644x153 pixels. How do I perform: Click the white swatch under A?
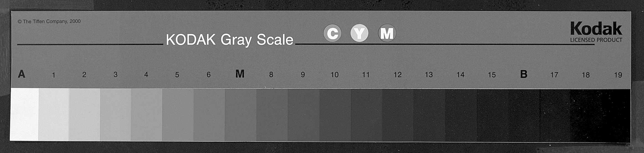click(24, 114)
